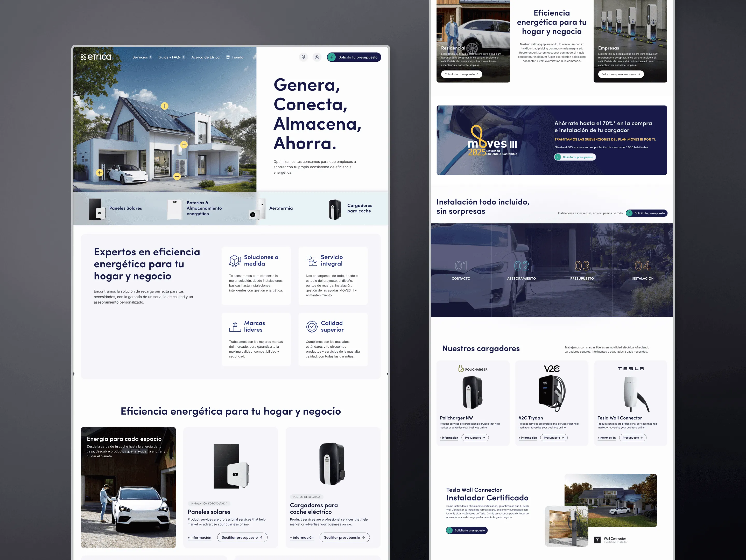Expand the Guías y FAQs menu chevron

click(x=184, y=57)
